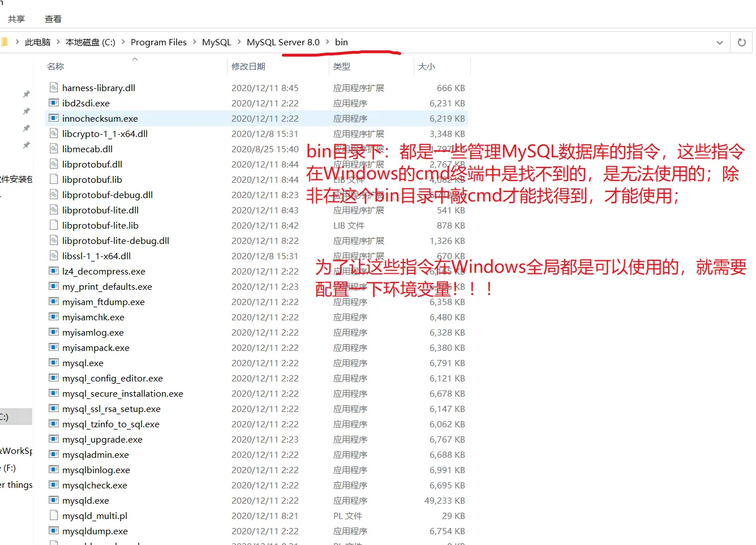Click the folder icon in address bar
Screen dimensions: 756x545
click(4, 42)
